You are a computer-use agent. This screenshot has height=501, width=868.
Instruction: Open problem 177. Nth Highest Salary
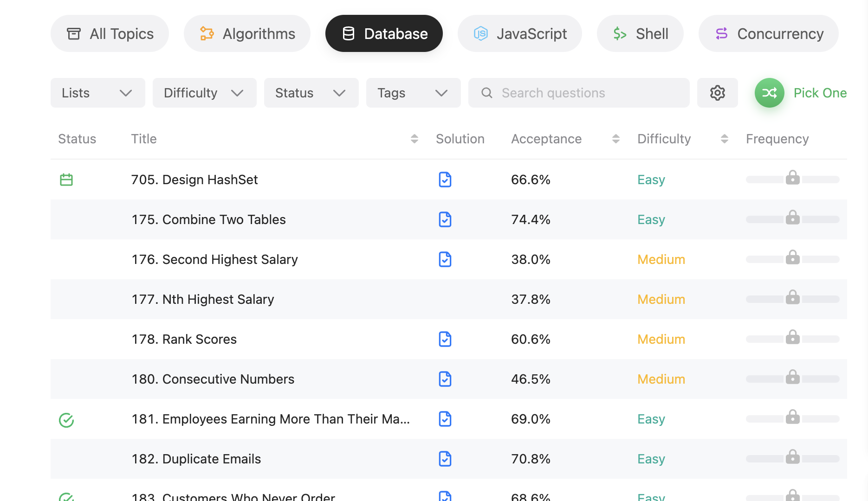click(x=202, y=299)
